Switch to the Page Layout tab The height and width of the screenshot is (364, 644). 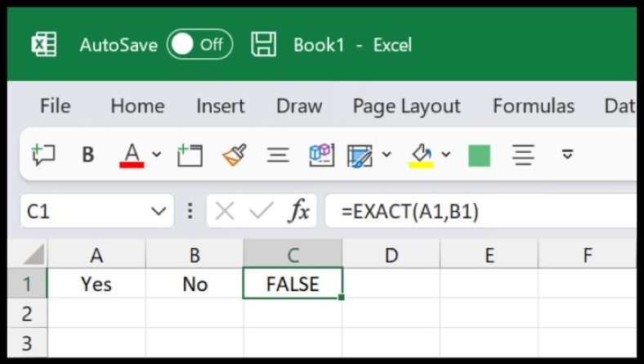pos(406,106)
